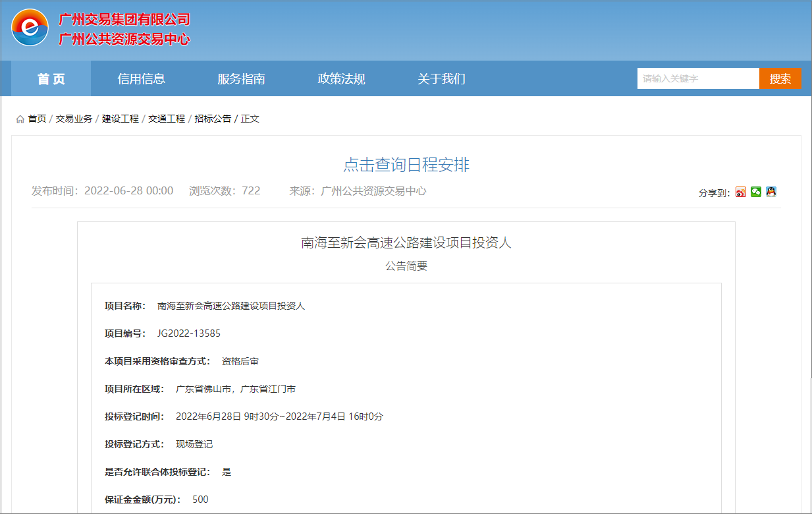Select 政策法规 in the top navigation
Screen dimensions: 812x514
click(x=341, y=79)
